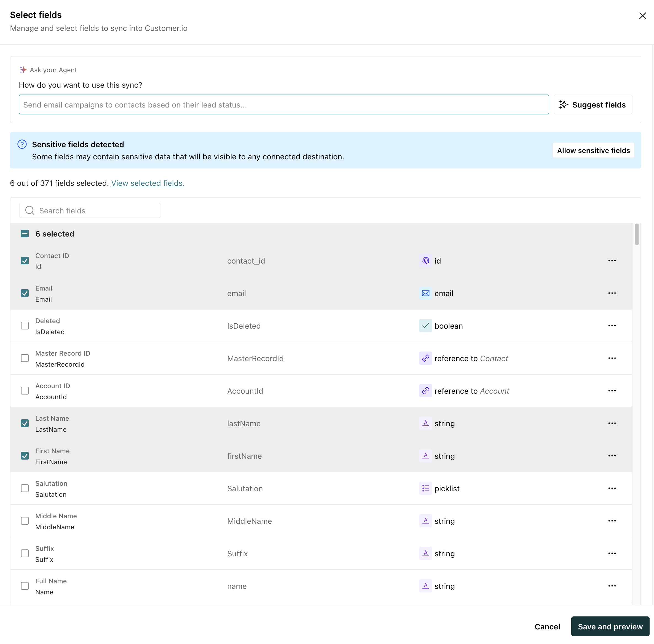
Task: Click the field list scrollbar thumb
Action: coord(636,234)
